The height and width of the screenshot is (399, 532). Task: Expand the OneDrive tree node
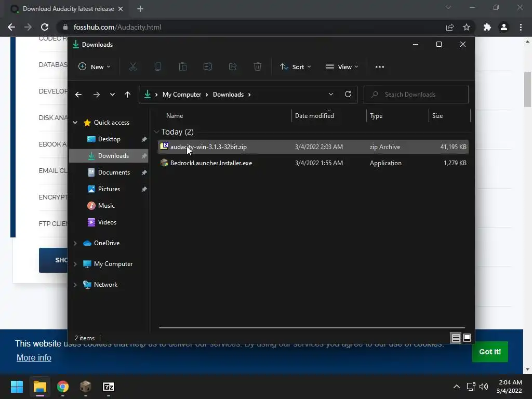[x=75, y=243]
